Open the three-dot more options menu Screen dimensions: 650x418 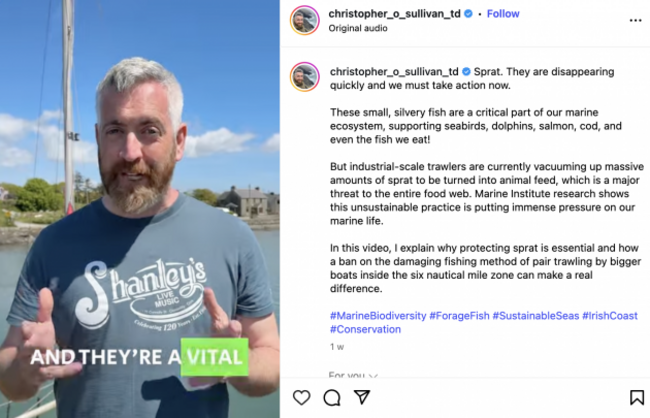(635, 20)
